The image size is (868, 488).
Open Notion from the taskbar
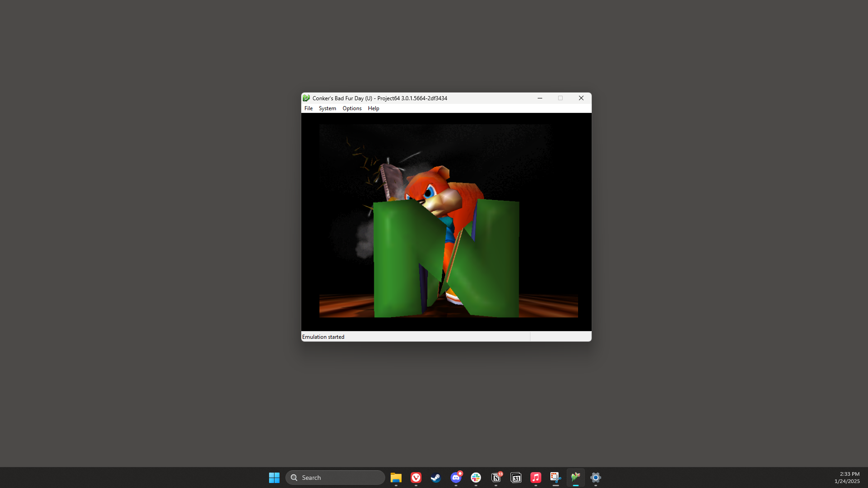click(496, 478)
